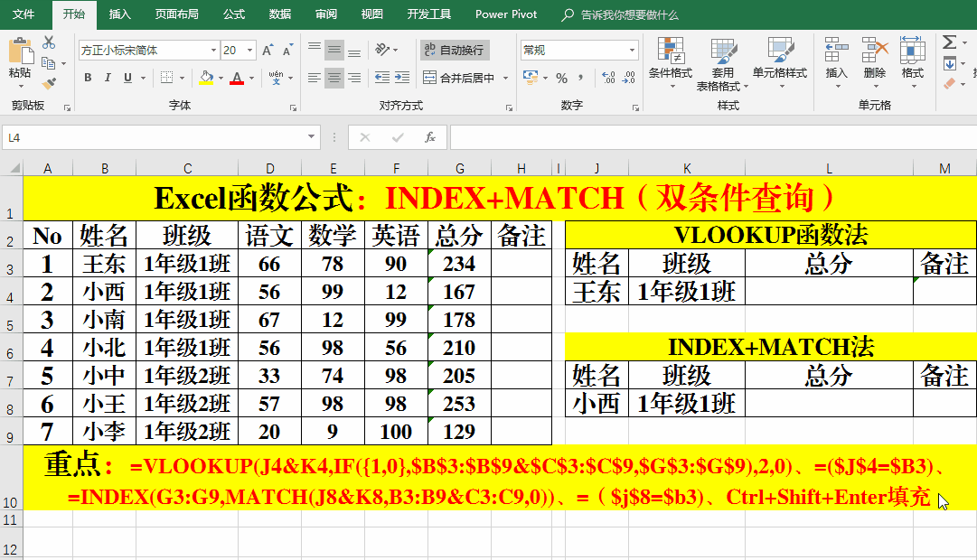The height and width of the screenshot is (560, 977).
Task: Apply percent style format
Action: [562, 78]
